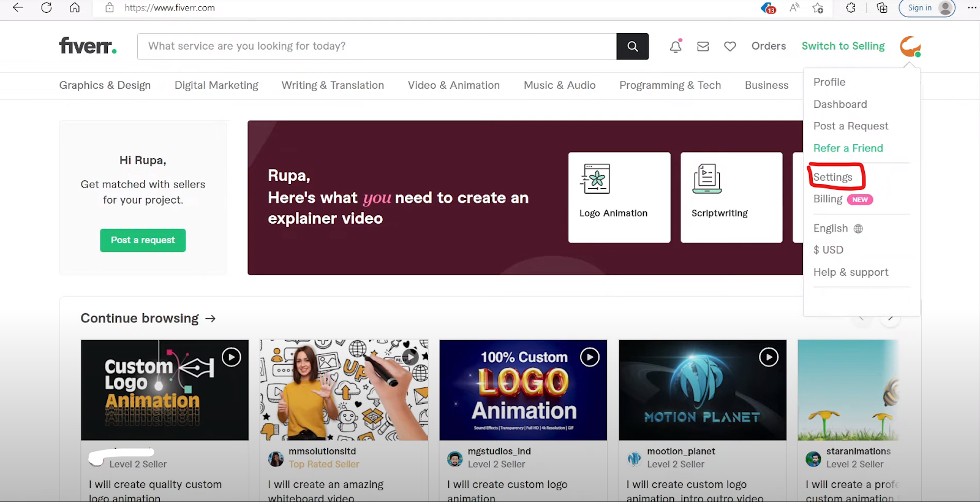Click the globe icon next to English
Viewport: 980px width, 502px height.
tap(858, 229)
